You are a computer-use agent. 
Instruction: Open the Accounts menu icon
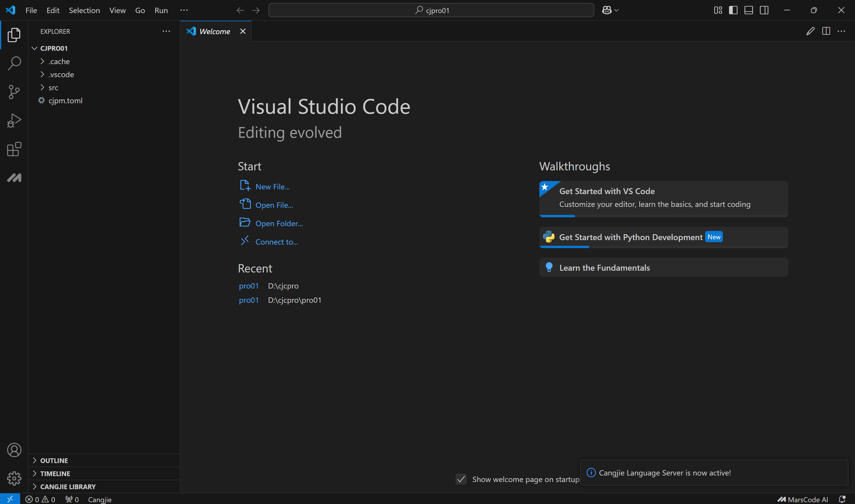point(14,450)
